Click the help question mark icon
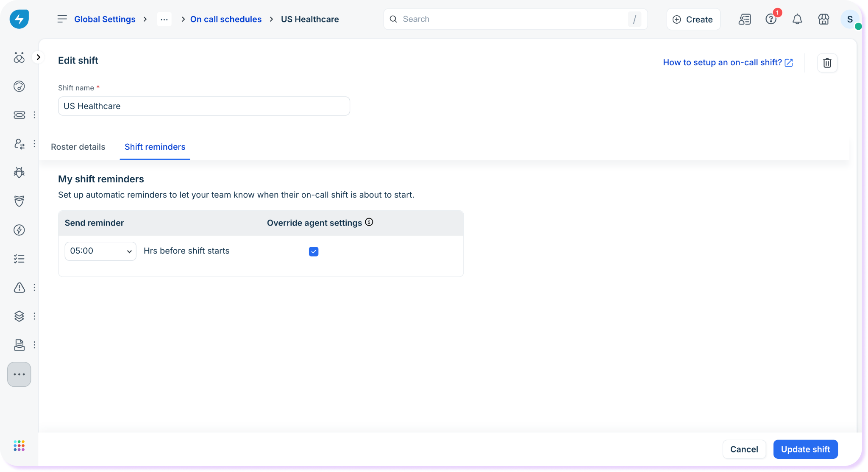Viewport: 868px width, 472px height. point(771,19)
